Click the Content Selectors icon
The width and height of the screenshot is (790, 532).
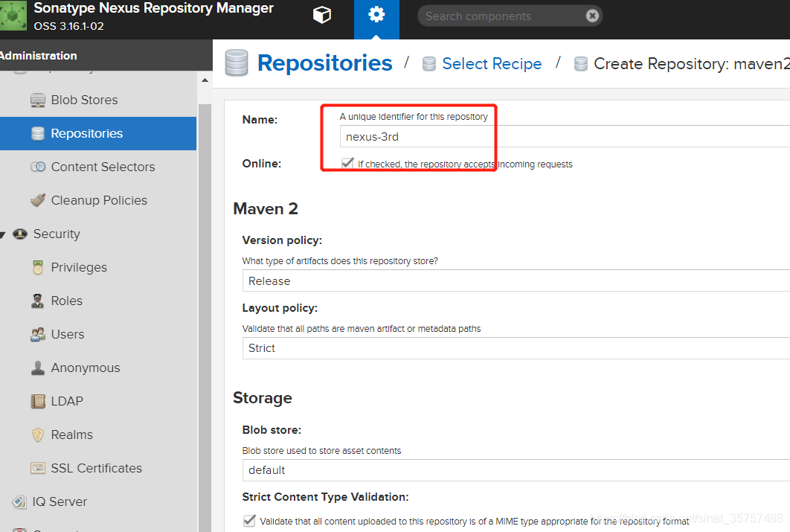coord(38,167)
